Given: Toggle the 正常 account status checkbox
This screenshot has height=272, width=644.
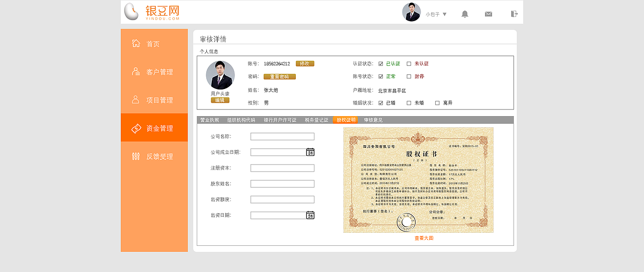Looking at the screenshot, I should [381, 77].
